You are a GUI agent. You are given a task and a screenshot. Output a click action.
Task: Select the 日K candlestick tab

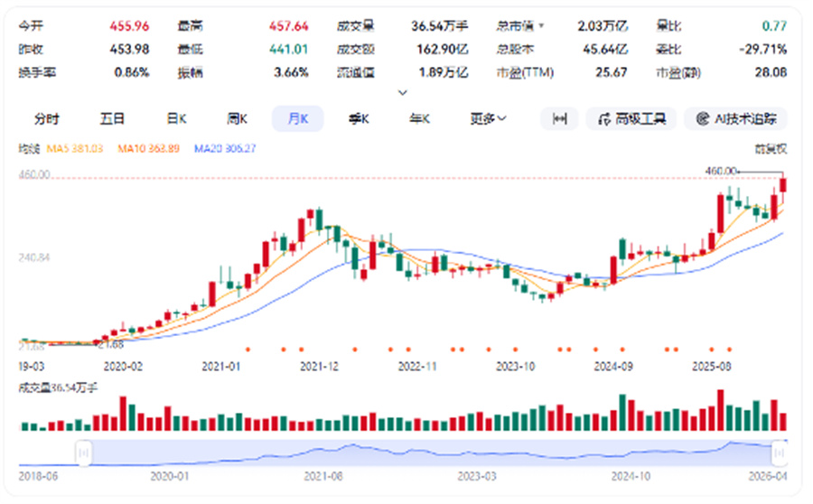(176, 118)
